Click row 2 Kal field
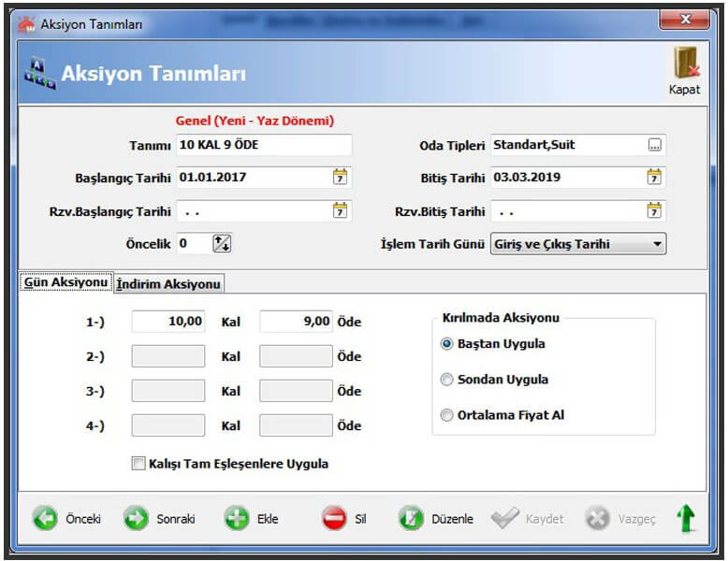The image size is (728, 561). click(x=168, y=356)
